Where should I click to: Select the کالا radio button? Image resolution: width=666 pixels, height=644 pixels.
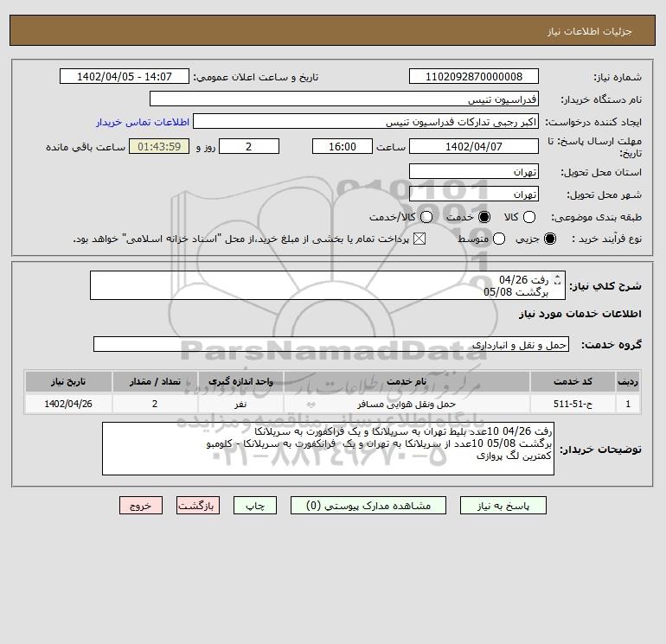(x=528, y=217)
